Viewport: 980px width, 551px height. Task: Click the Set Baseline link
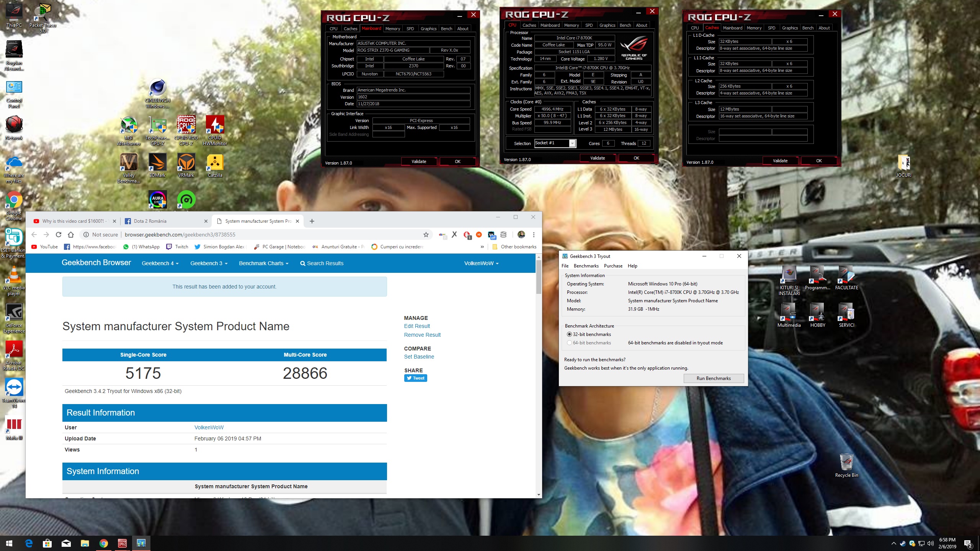(x=419, y=357)
